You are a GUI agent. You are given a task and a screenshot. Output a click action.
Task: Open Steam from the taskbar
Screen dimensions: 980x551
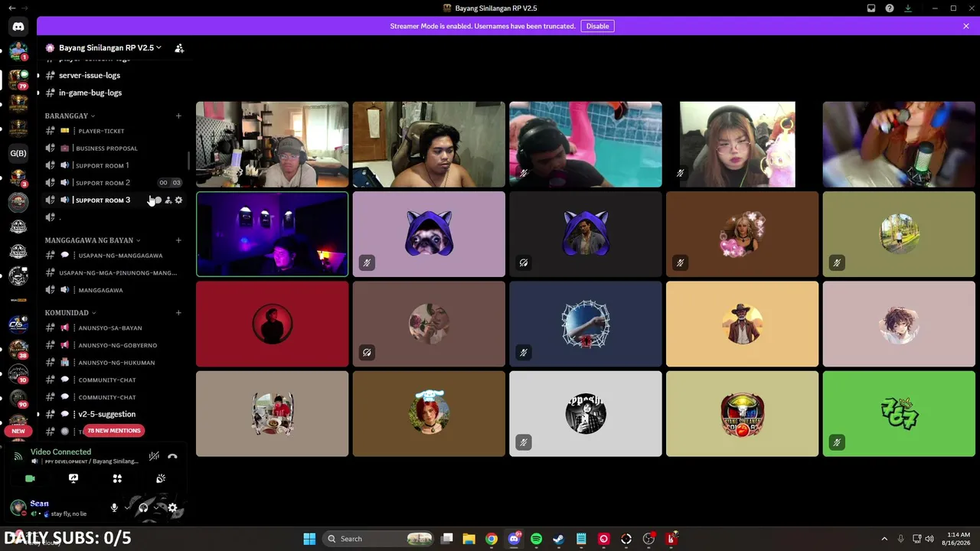pos(559,539)
